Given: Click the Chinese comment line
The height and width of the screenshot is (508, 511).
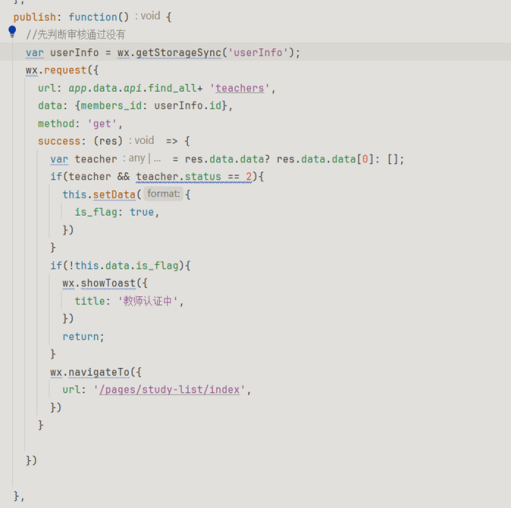Looking at the screenshot, I should (76, 34).
